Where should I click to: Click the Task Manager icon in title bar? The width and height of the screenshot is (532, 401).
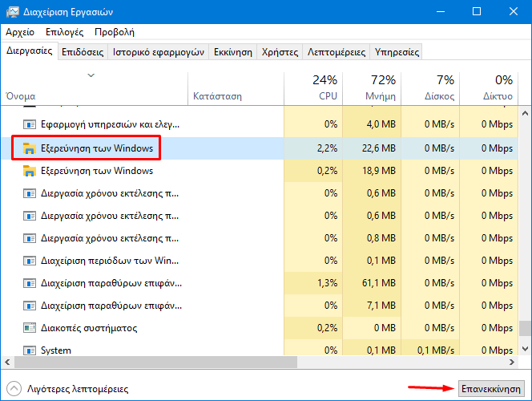point(13,12)
